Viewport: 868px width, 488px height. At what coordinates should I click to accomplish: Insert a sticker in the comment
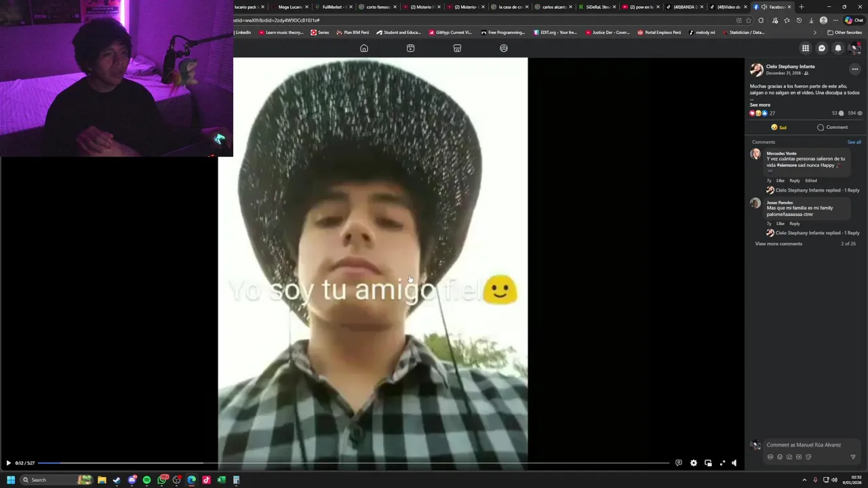point(808,457)
